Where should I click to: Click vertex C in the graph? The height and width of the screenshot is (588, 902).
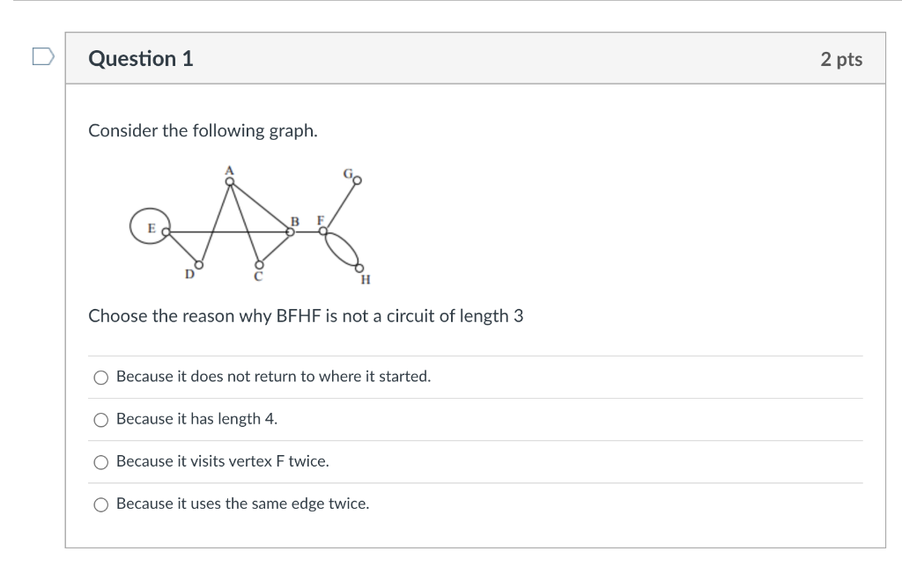click(260, 265)
